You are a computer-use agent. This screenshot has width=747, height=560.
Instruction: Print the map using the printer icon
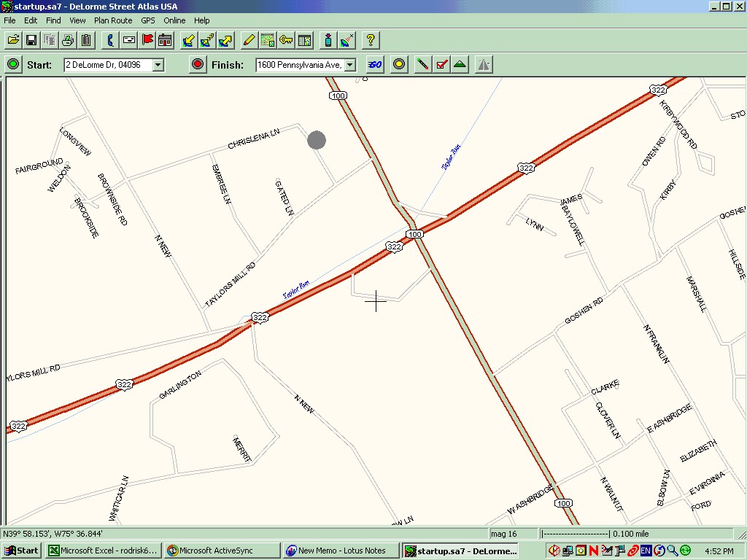click(68, 41)
